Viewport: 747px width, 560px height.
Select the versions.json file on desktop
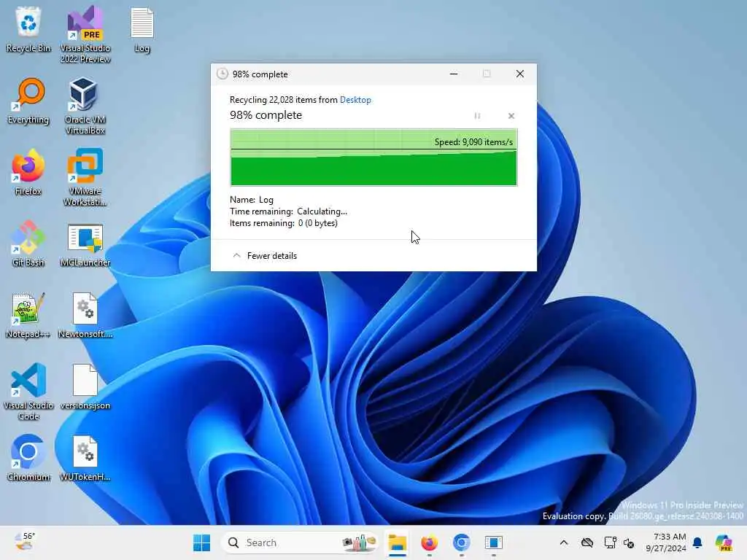click(85, 386)
